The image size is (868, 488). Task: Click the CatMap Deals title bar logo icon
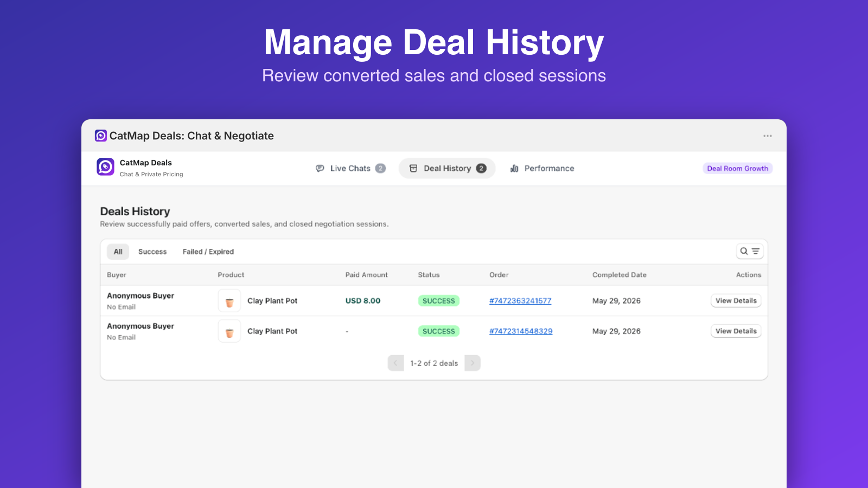click(101, 136)
